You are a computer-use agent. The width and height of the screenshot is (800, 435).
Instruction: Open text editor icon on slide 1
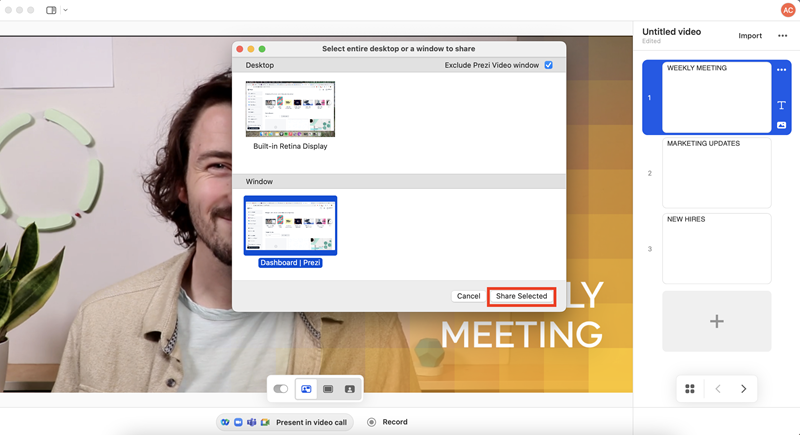point(781,105)
